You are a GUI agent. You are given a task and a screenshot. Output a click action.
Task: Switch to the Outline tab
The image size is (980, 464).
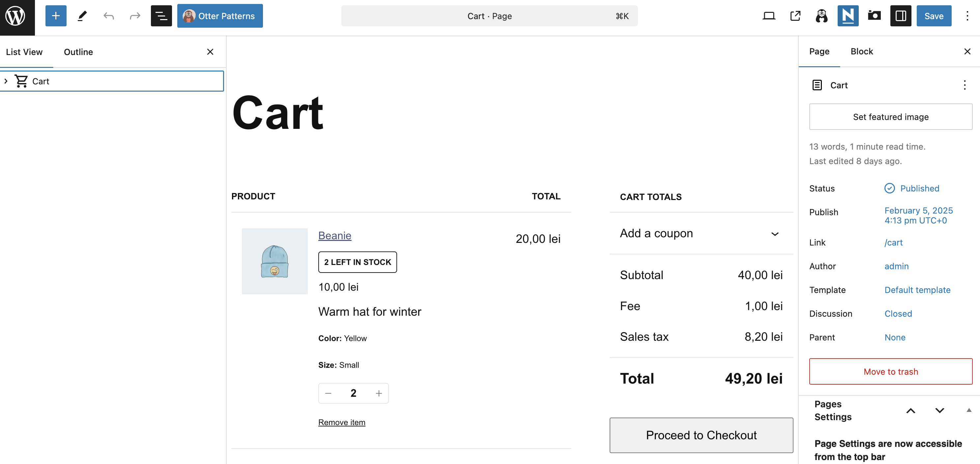click(x=78, y=52)
